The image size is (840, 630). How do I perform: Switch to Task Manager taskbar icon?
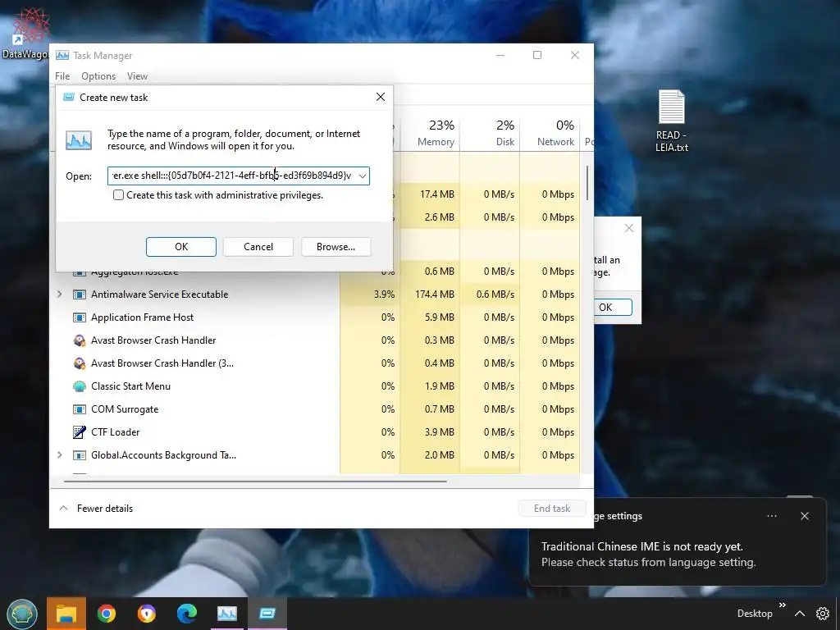227,614
